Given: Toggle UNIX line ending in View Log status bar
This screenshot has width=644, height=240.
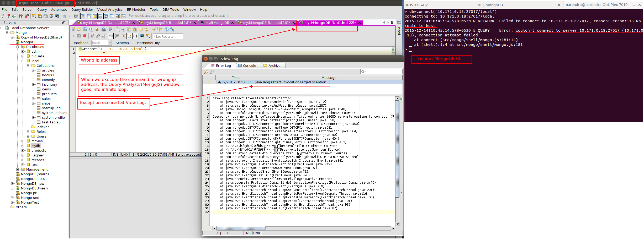Looking at the screenshot, I should coord(257,233).
